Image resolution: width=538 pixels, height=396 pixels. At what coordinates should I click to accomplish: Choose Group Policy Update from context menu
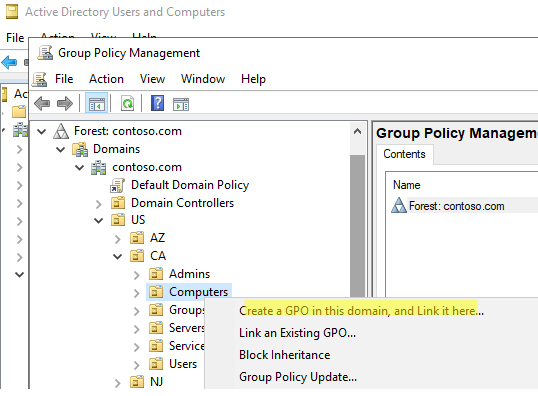pos(298,377)
